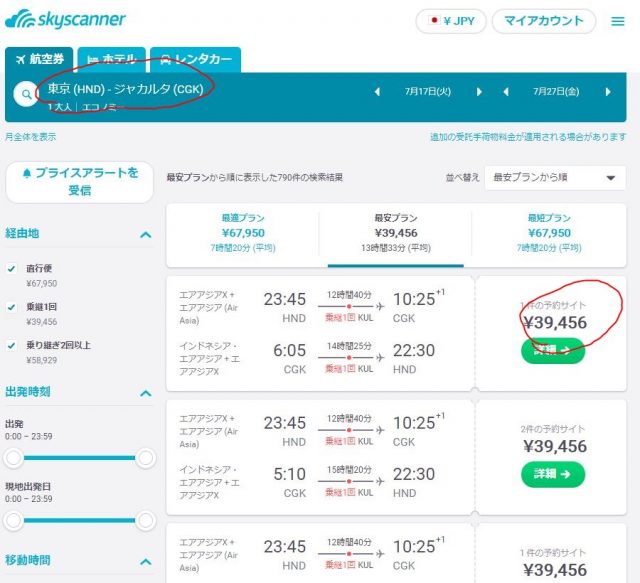Image resolution: width=640 pixels, height=583 pixels.
Task: Select the 最安プラン ¥39,456 tab
Action: 396,233
